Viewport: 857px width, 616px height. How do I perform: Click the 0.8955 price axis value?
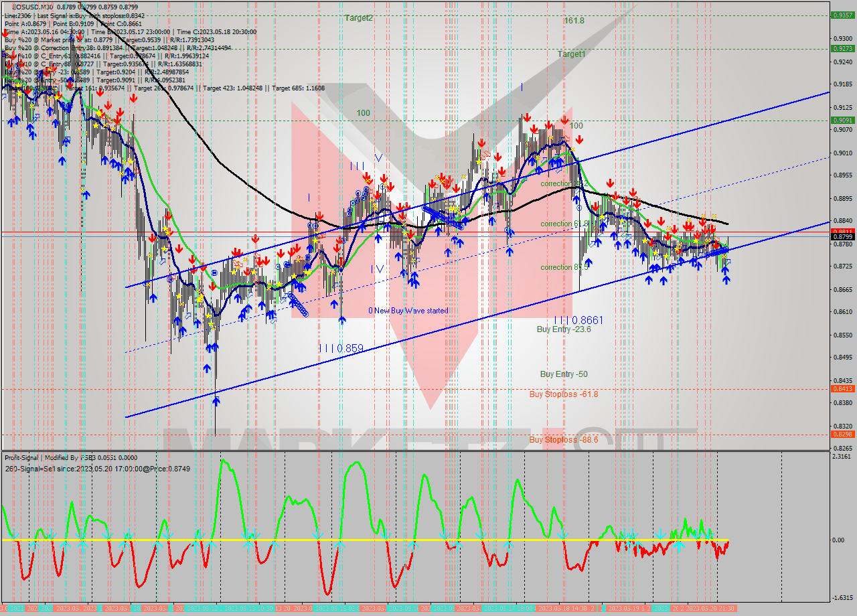(842, 175)
